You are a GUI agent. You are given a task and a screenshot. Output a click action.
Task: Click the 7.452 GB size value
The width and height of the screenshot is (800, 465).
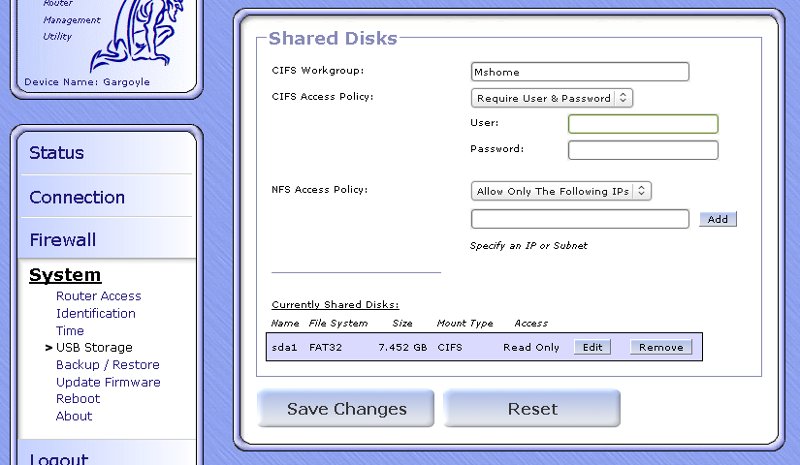tap(403, 348)
